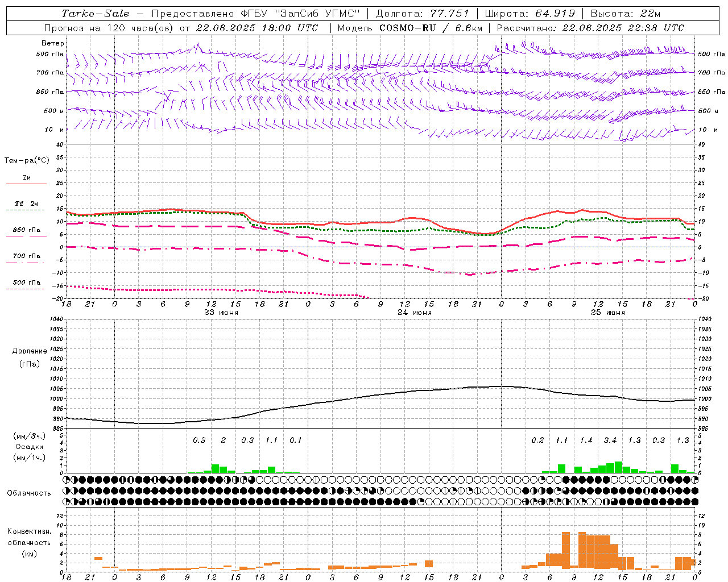Click the "Облачность" cloud cover label

pyautogui.click(x=29, y=493)
